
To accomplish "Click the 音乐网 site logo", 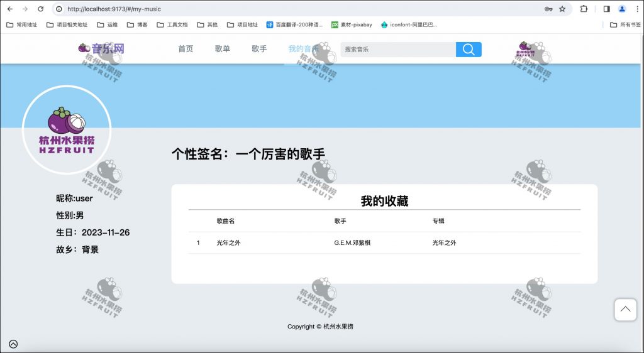I will [x=101, y=48].
